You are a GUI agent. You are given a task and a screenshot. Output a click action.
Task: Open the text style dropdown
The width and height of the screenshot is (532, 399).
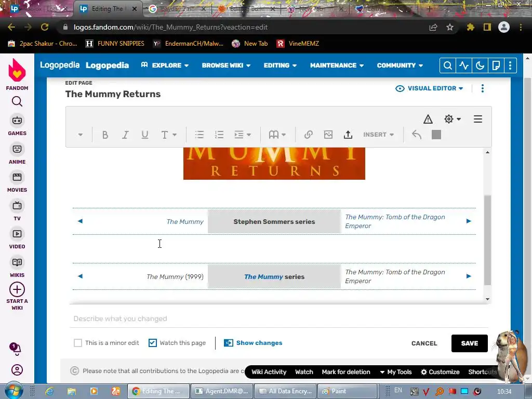[168, 135]
